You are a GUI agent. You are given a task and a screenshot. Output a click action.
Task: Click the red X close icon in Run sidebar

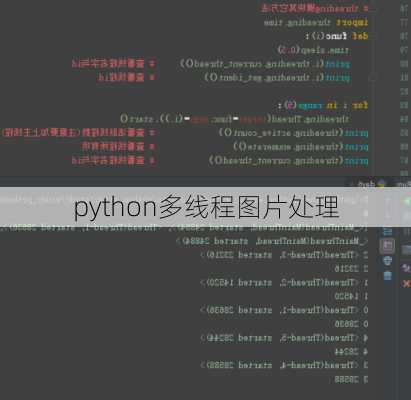[x=406, y=284]
